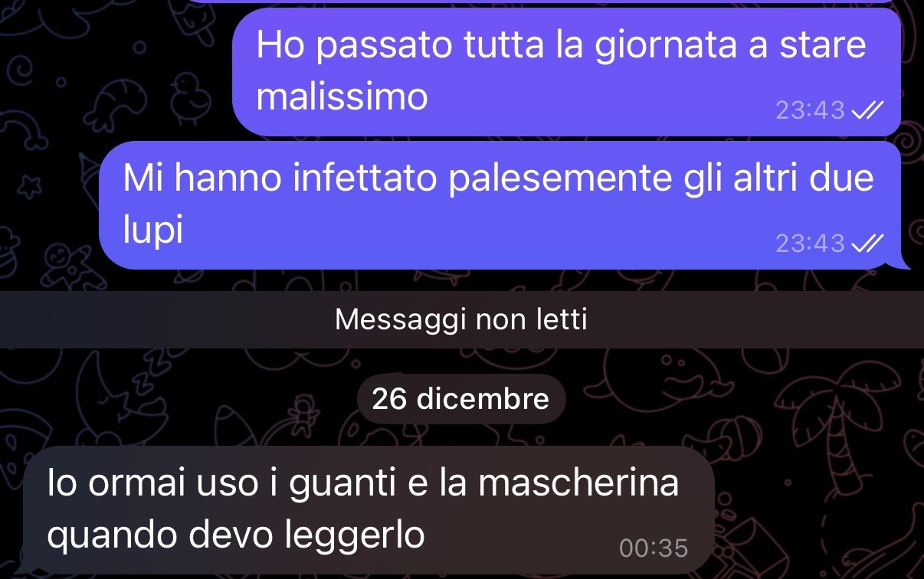
Task: Click the small star doodle beside the "Mi hanno" bubble
Action: tap(29, 185)
